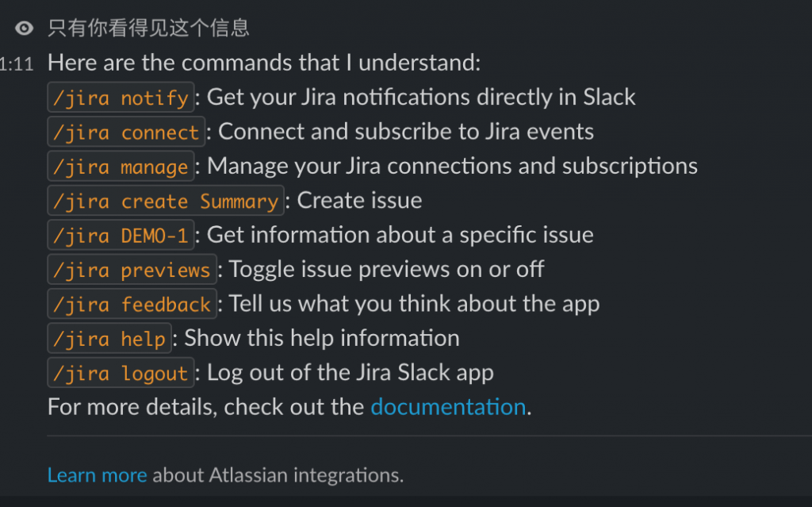Screen dimensions: 812x507
Task: Click 'Log out of the Jira Slack app' text
Action: tap(350, 373)
